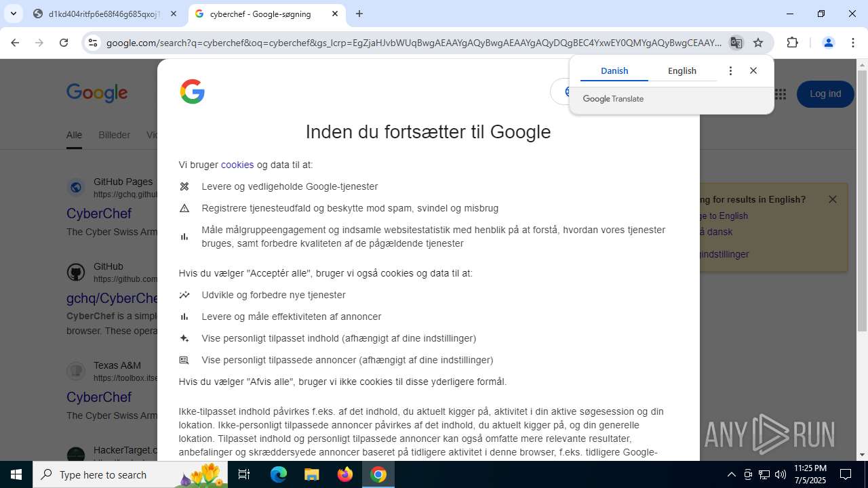Switch to d1kd404ritfp browser tab
This screenshot has width=868, height=488.
(104, 14)
